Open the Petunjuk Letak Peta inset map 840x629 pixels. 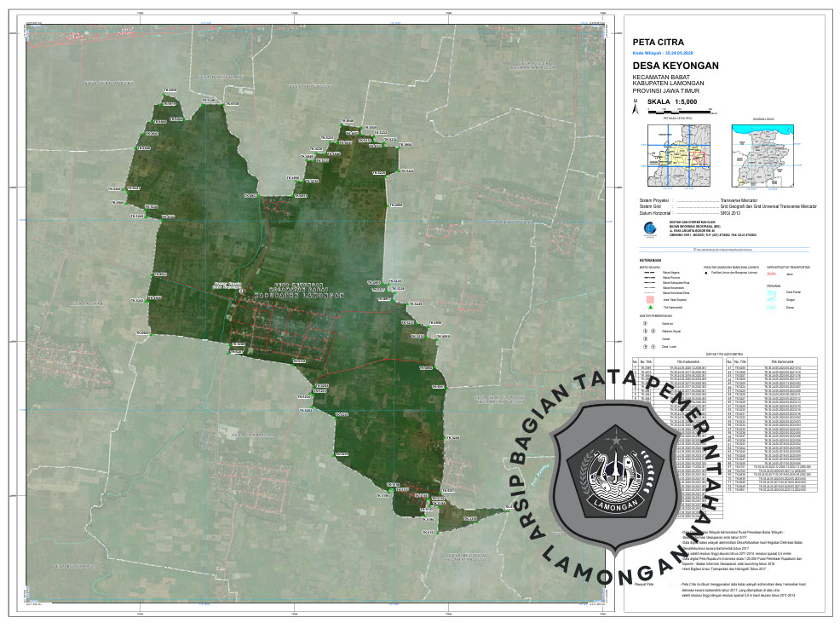pyautogui.click(x=677, y=155)
